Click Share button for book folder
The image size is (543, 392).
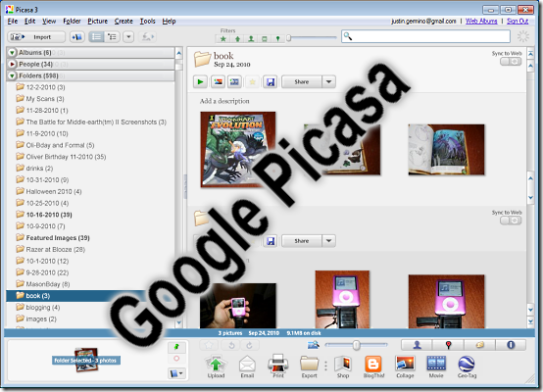pos(302,82)
